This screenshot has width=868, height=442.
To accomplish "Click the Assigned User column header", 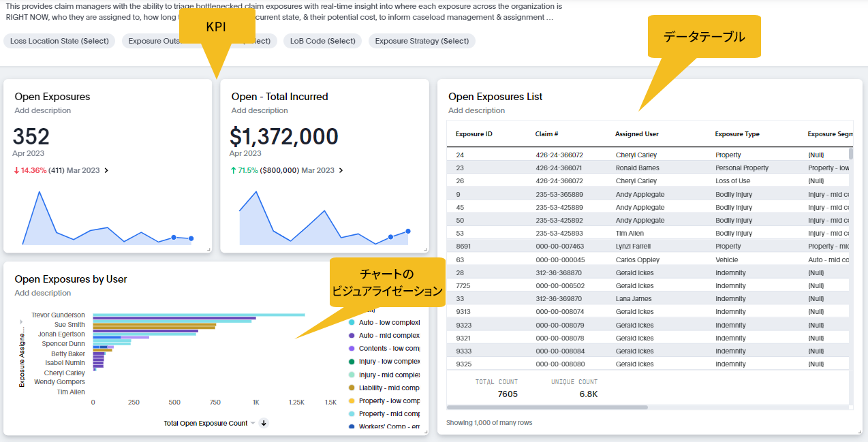I will 637,134.
